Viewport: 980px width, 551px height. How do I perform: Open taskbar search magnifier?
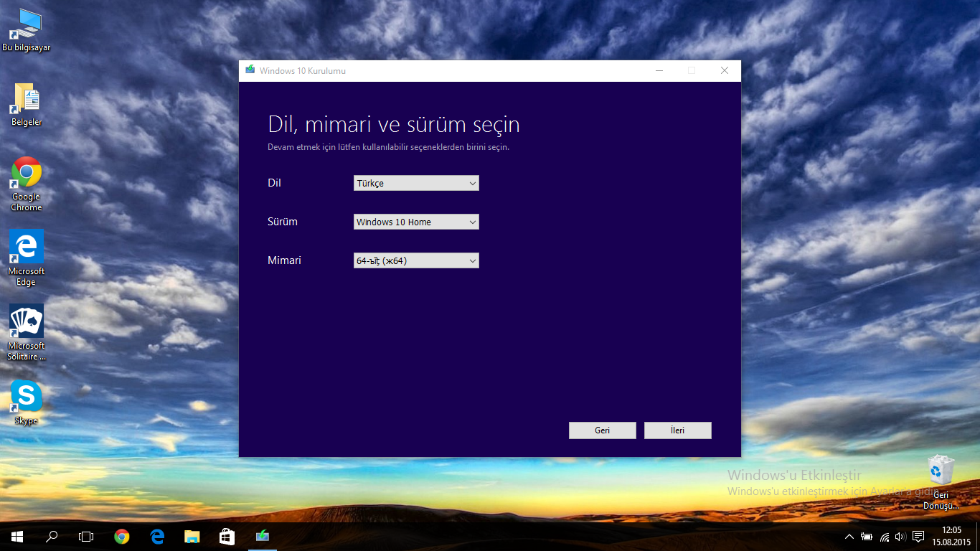pos(52,536)
